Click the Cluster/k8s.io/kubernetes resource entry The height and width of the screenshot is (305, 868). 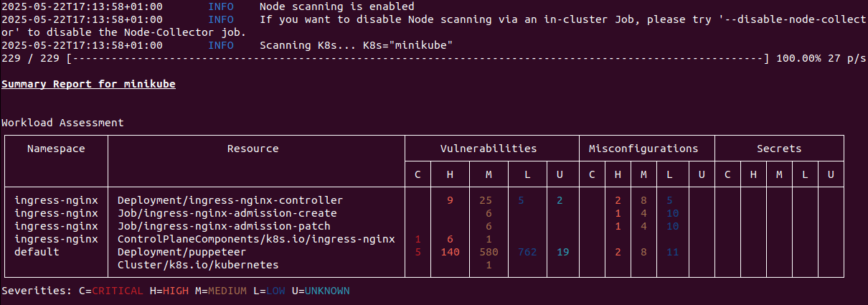click(x=198, y=265)
